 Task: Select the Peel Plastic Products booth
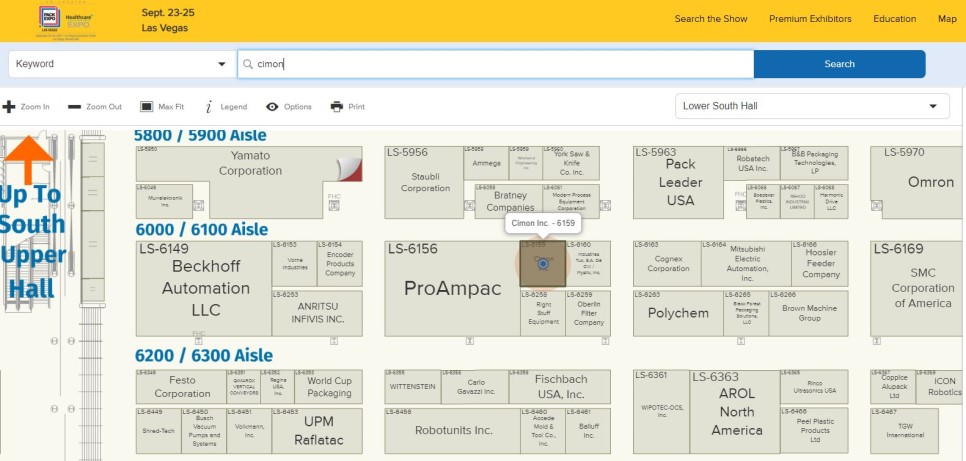click(x=814, y=431)
